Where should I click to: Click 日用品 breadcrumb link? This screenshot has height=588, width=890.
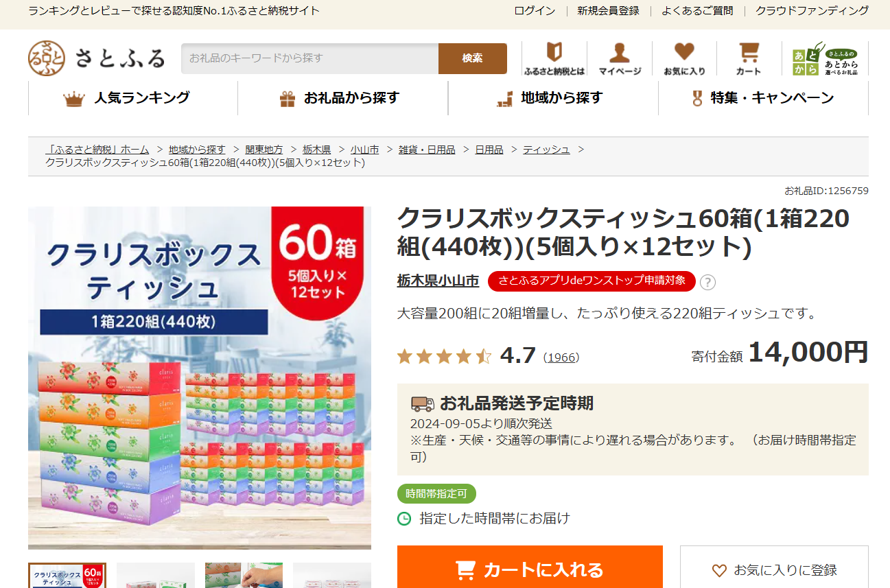pyautogui.click(x=489, y=150)
